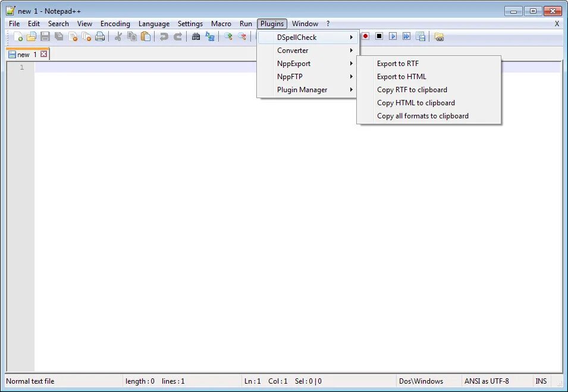The height and width of the screenshot is (392, 568).
Task: Choose Export to RTF
Action: pos(429,64)
